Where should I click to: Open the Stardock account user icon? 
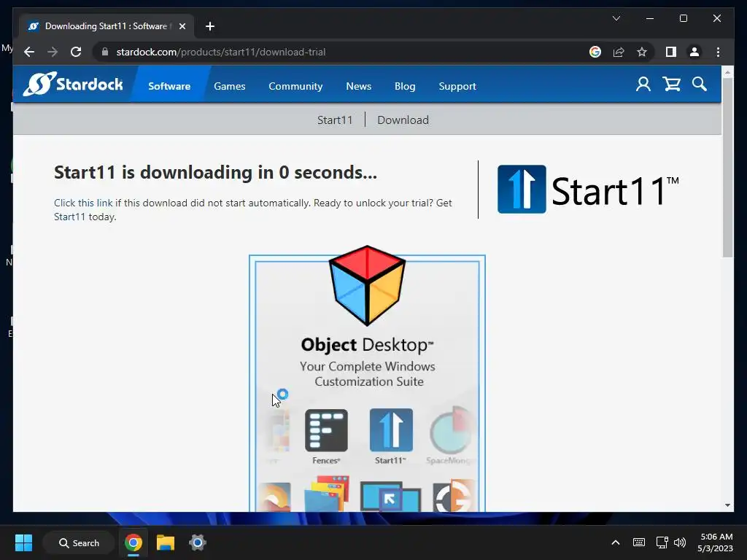[643, 85]
